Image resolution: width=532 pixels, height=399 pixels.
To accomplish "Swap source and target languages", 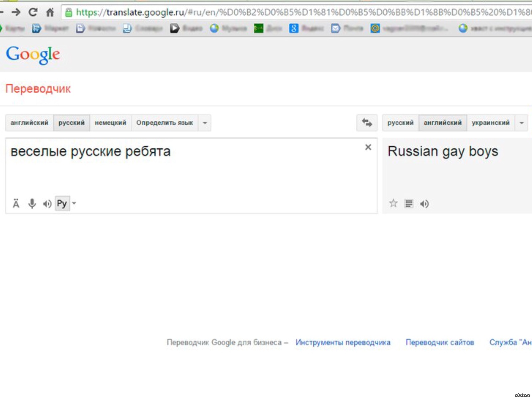I will tap(367, 123).
